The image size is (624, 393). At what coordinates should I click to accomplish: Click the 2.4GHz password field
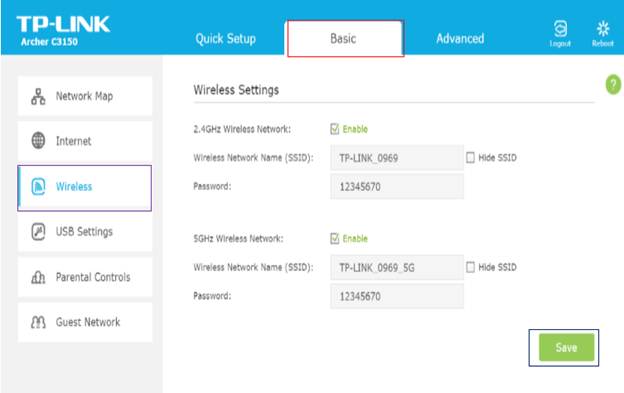pos(397,187)
